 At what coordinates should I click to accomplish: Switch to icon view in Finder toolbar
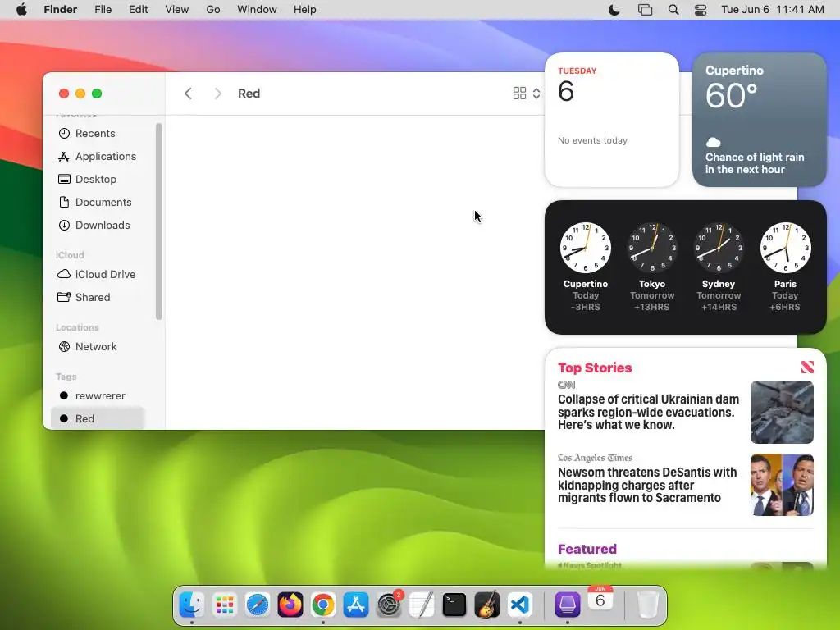click(x=519, y=94)
